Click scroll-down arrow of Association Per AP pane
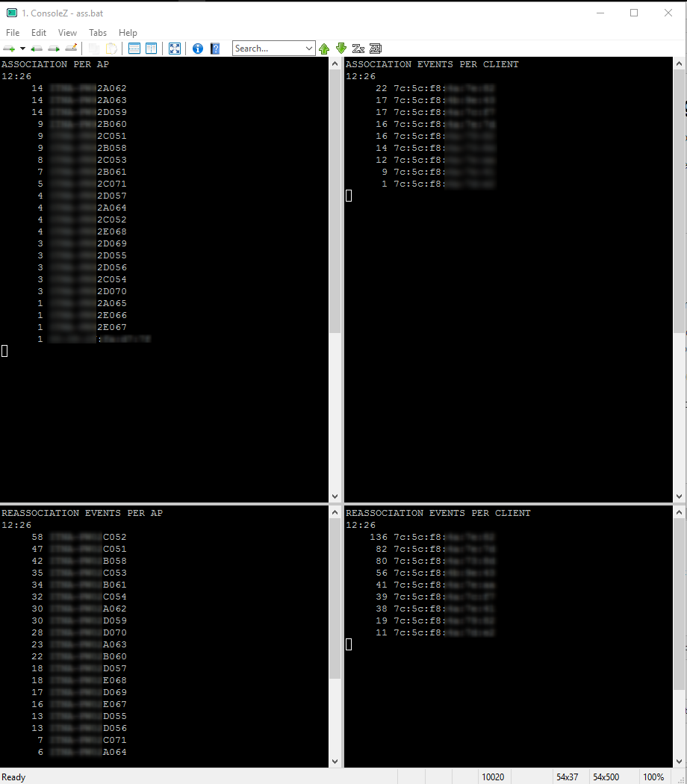Viewport: 687px width, 784px height. coord(335,497)
